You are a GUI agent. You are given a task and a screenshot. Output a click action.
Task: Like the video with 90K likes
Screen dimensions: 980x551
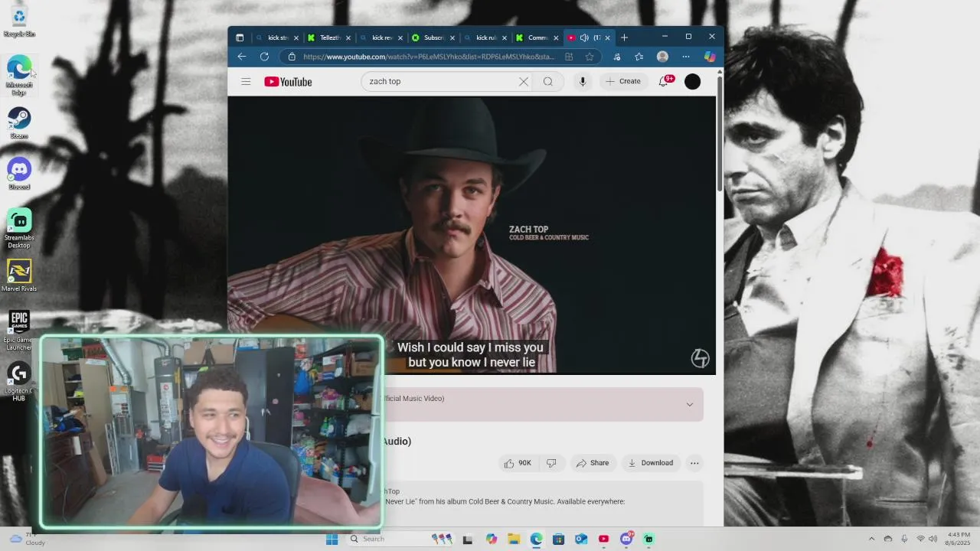pyautogui.click(x=517, y=463)
